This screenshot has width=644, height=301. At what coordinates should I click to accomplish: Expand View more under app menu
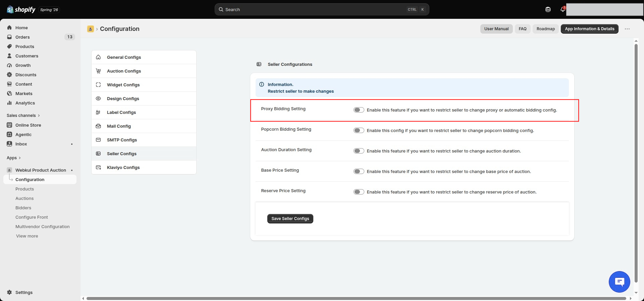click(x=27, y=236)
